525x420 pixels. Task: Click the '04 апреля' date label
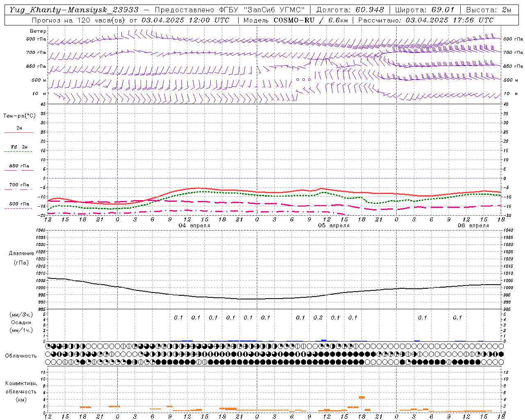[x=194, y=226]
